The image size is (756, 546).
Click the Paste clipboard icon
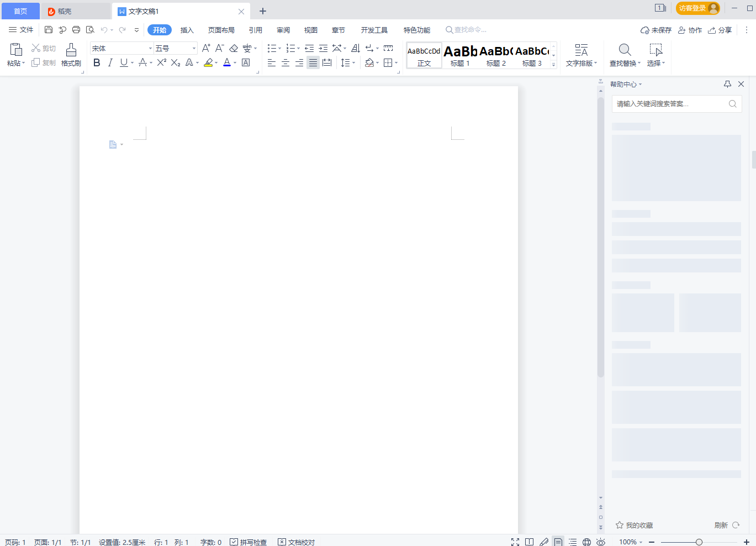[x=16, y=49]
